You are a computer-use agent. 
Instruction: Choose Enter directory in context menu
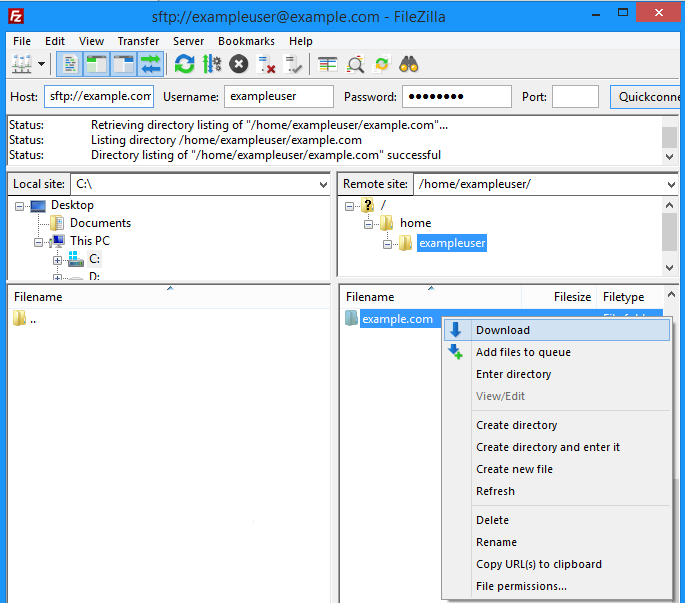click(557, 374)
